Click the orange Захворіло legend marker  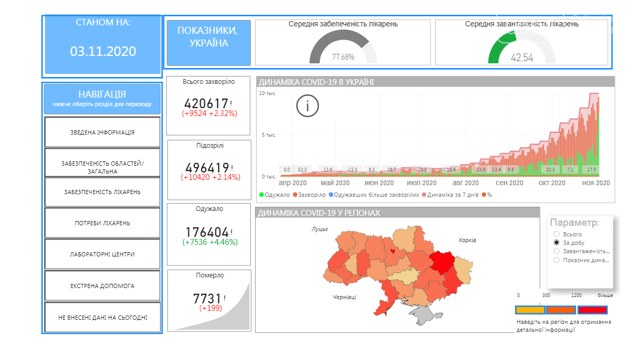point(295,195)
